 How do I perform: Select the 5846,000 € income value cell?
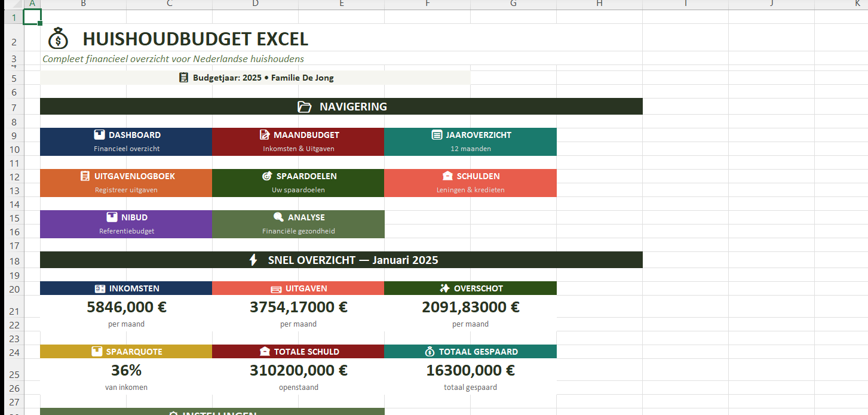point(126,308)
